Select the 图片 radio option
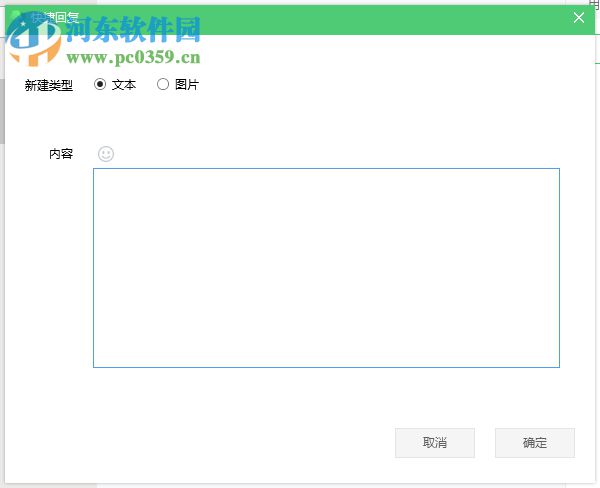This screenshot has height=488, width=600. (x=163, y=84)
